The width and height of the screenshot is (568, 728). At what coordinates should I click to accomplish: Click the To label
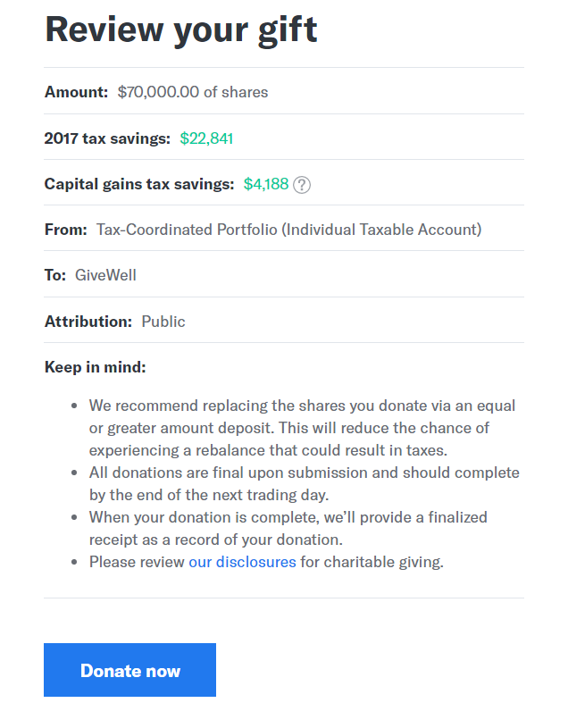55,275
